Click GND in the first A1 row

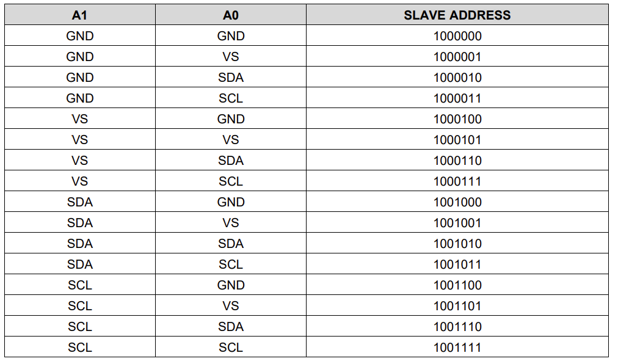[x=79, y=36]
